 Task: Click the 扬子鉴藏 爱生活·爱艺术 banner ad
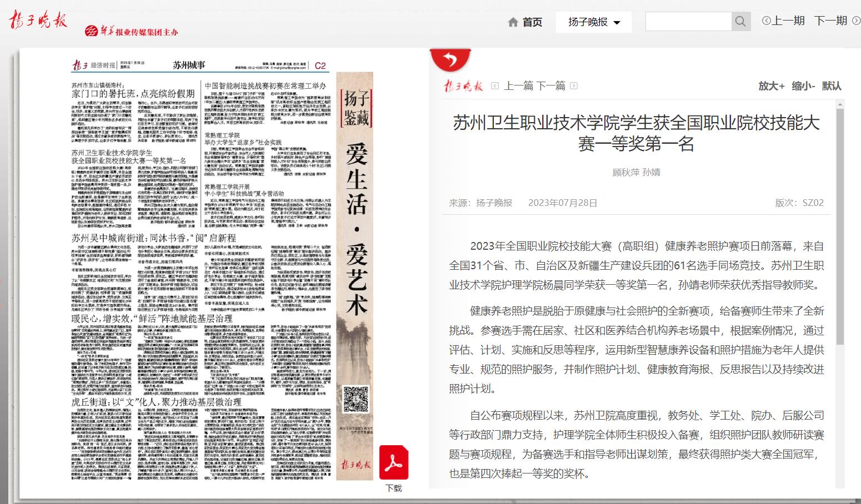coord(354,275)
